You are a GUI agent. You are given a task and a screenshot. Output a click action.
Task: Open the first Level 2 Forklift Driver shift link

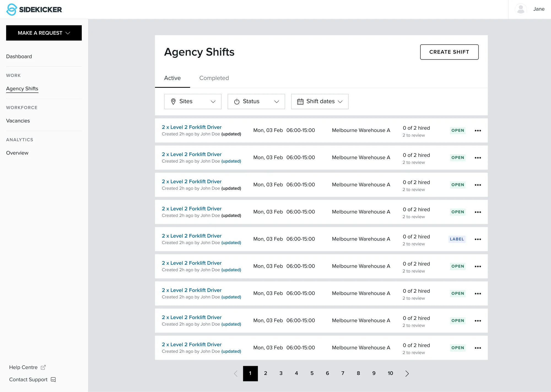(x=191, y=127)
